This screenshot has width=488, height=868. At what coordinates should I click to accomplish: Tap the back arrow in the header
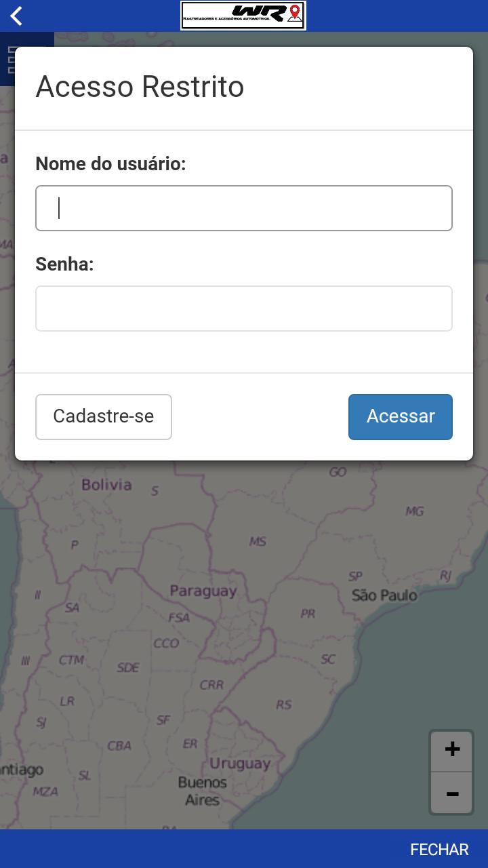16,16
